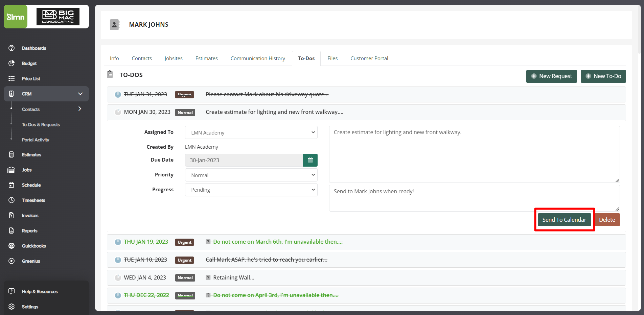This screenshot has height=315, width=644.
Task: Click the Schedule calendar icon
Action: [x=11, y=185]
